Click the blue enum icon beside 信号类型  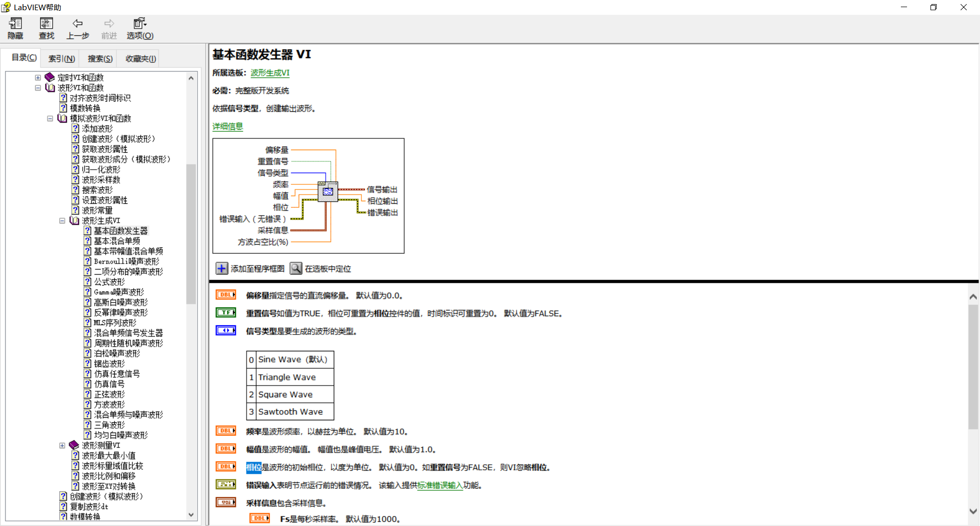click(x=226, y=330)
